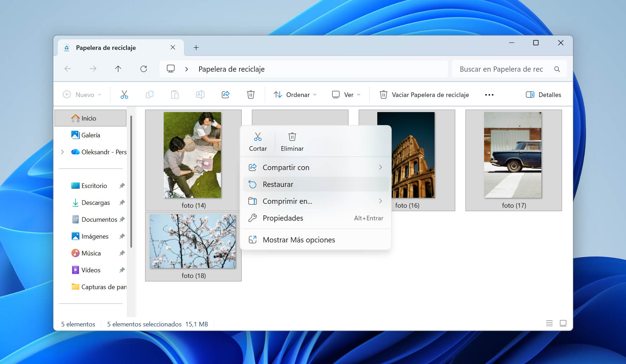Click the 5 elementos seleccionados status text

(144, 324)
